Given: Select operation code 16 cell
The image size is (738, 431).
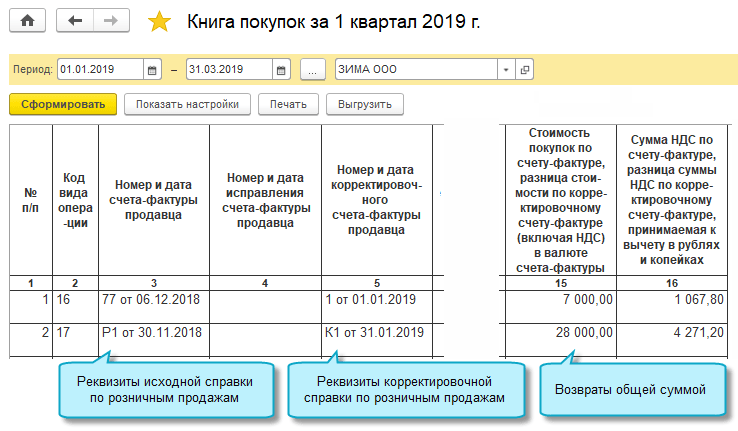Looking at the screenshot, I should 75,307.
